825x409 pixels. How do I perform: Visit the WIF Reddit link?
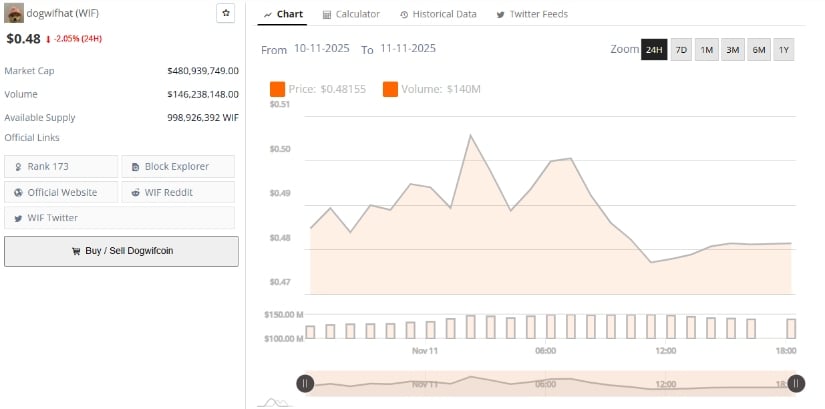[178, 192]
